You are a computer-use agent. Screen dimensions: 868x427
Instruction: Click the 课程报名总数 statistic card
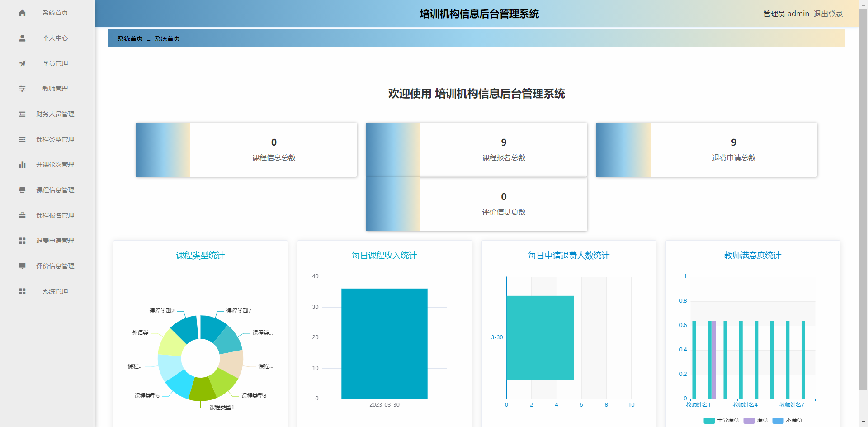click(476, 150)
